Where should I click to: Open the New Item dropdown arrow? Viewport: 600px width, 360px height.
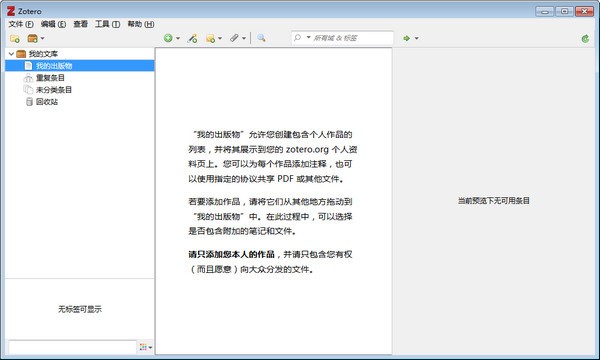click(x=178, y=38)
